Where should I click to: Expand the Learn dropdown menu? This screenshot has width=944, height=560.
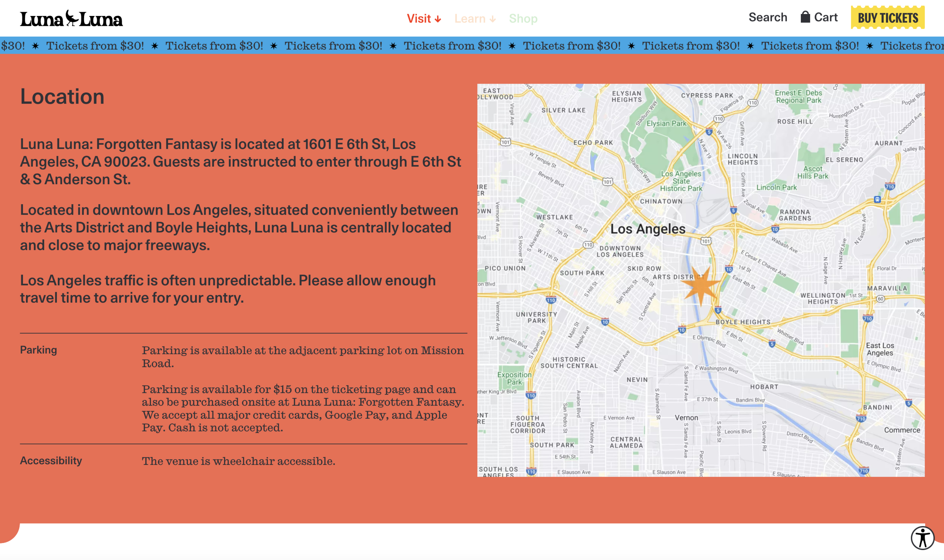[475, 19]
